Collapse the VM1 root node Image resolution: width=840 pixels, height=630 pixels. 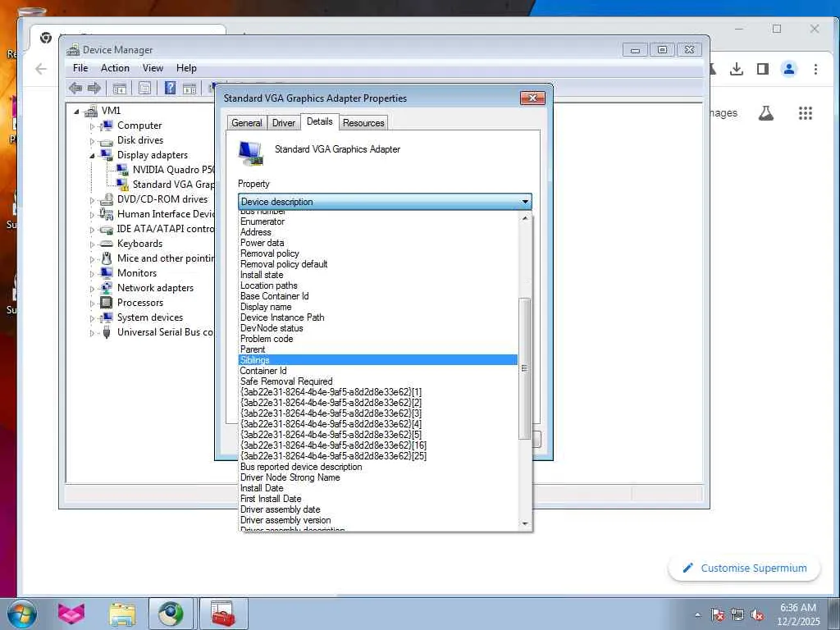coord(76,112)
